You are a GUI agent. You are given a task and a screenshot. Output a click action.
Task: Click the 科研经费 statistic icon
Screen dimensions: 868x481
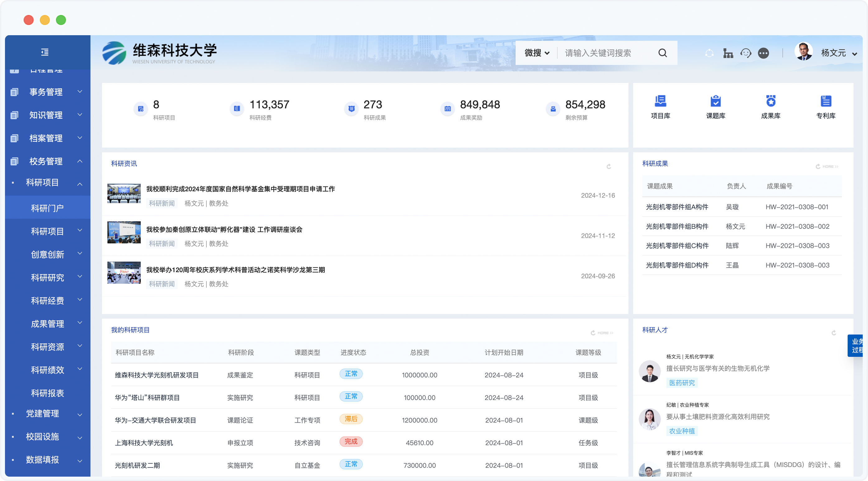click(237, 108)
